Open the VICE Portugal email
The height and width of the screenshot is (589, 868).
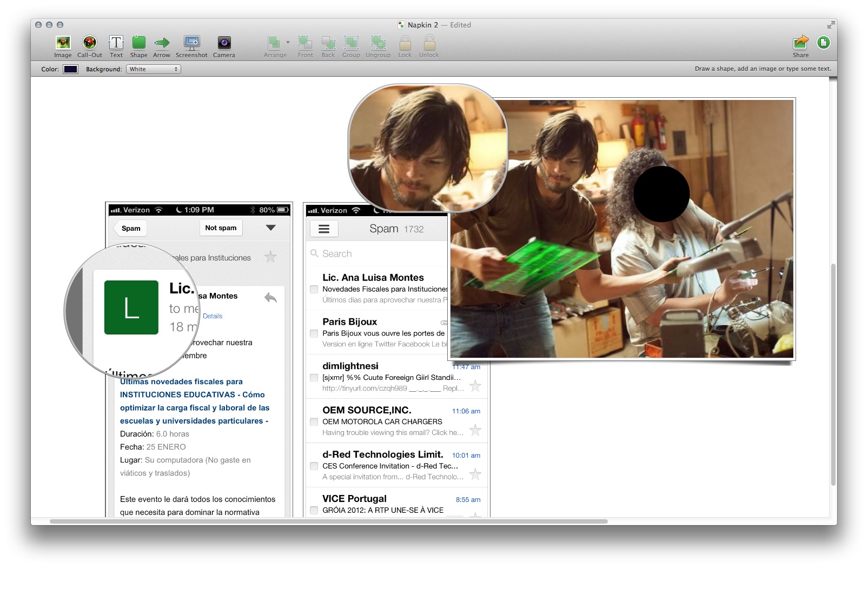(x=396, y=503)
